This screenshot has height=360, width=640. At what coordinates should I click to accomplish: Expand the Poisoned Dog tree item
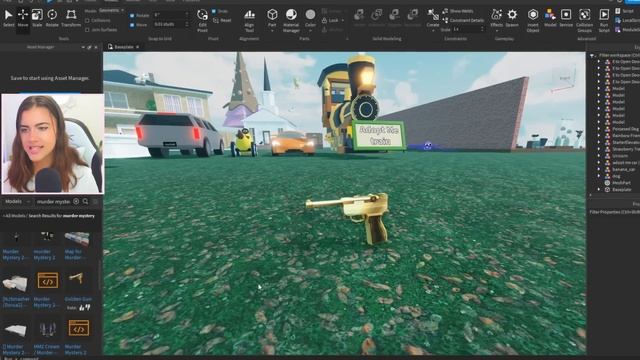(x=599, y=129)
